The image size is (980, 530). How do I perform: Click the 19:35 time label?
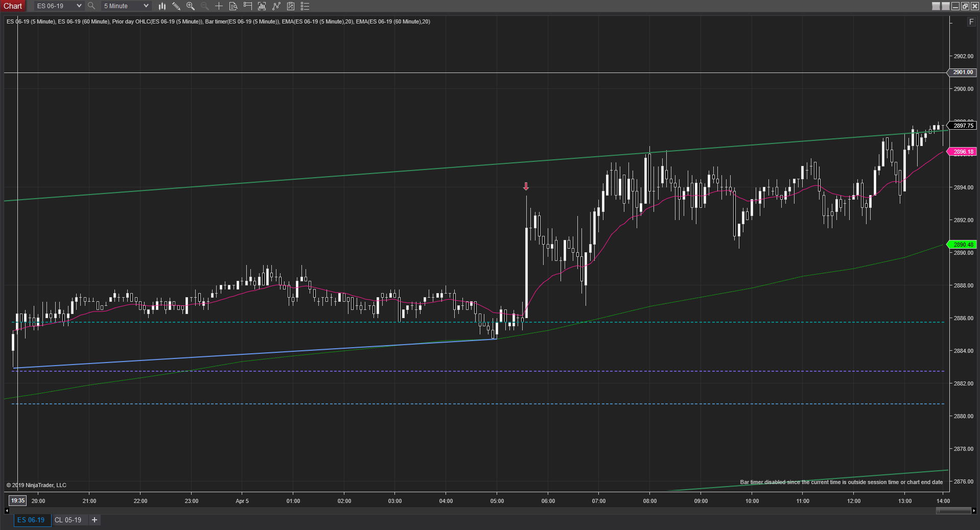click(x=18, y=501)
